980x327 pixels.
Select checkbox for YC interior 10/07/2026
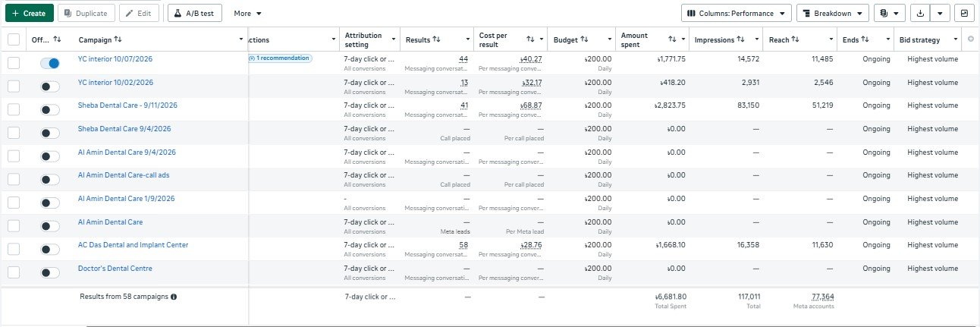tap(14, 63)
